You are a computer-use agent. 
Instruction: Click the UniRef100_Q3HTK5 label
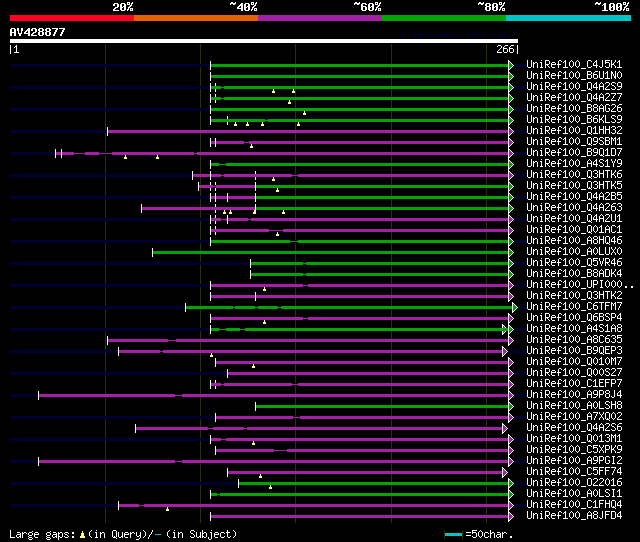click(x=574, y=186)
